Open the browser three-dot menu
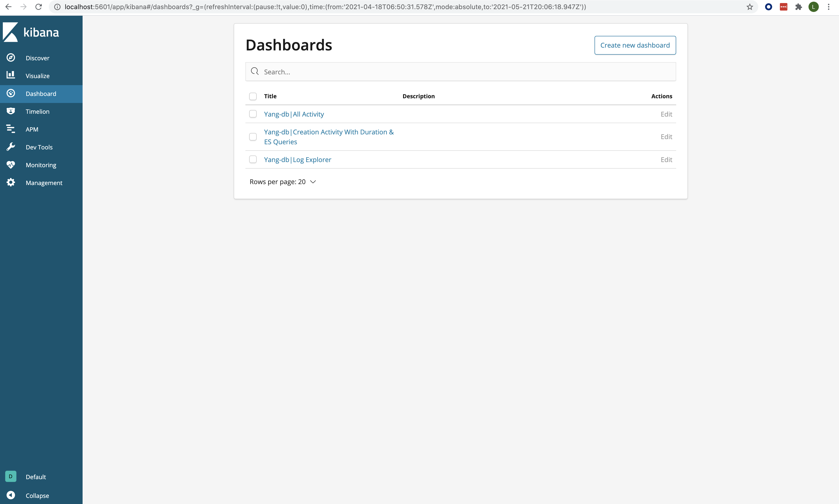The image size is (839, 504). (x=829, y=7)
